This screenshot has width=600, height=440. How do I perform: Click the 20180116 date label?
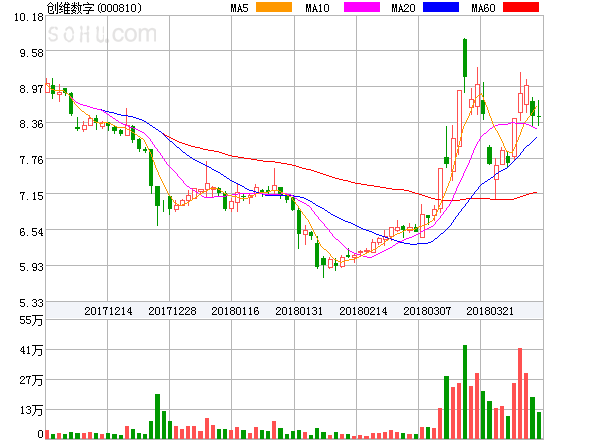pos(236,311)
